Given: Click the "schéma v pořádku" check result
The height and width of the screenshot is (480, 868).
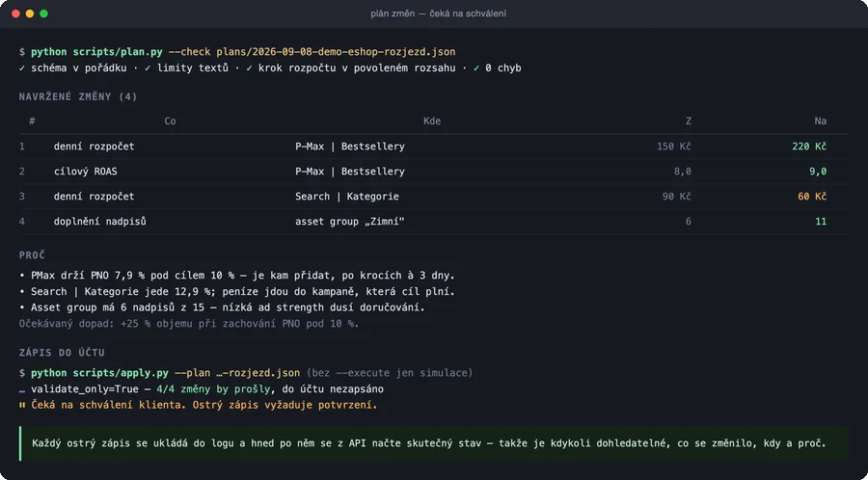Looking at the screenshot, I should [x=79, y=68].
